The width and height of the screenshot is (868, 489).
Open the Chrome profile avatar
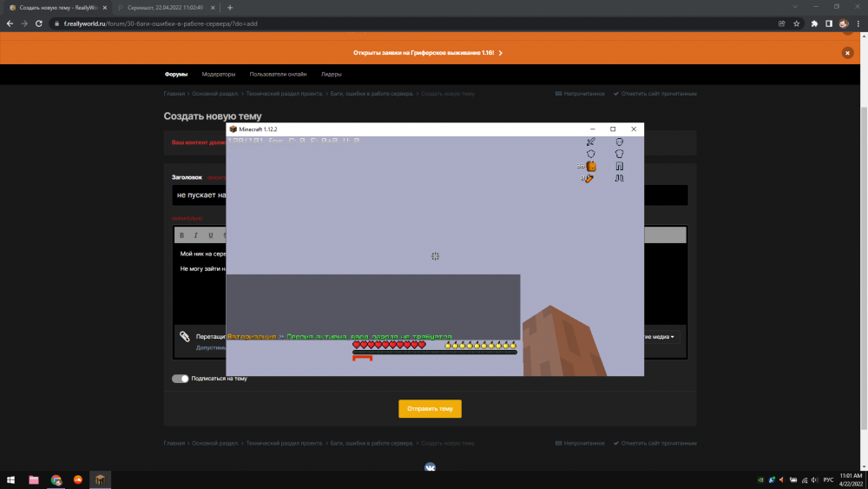844,23
